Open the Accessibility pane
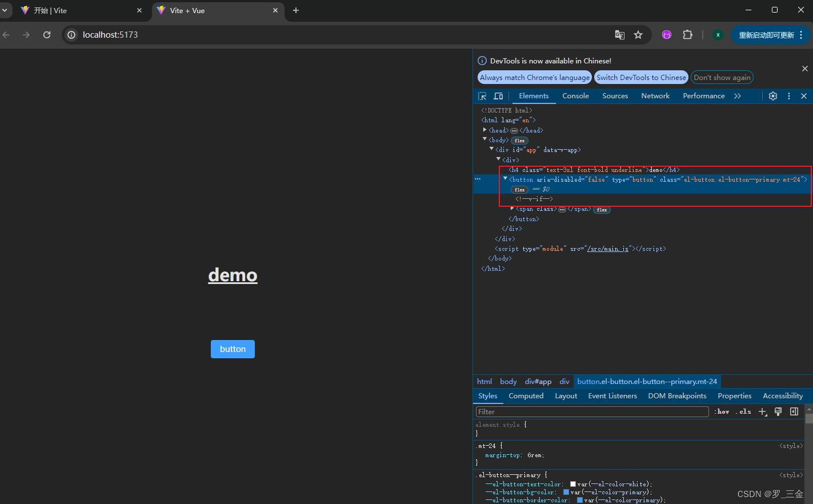 [783, 396]
